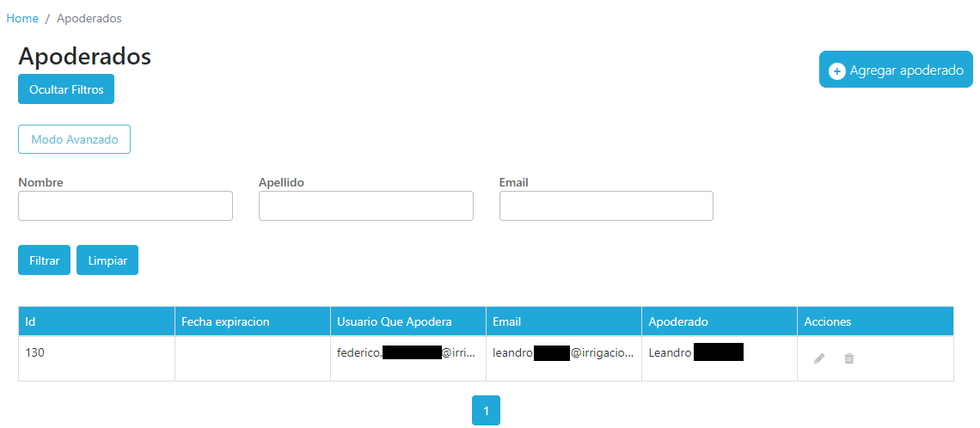
Task: Click the Email column header in the table
Action: [507, 321]
